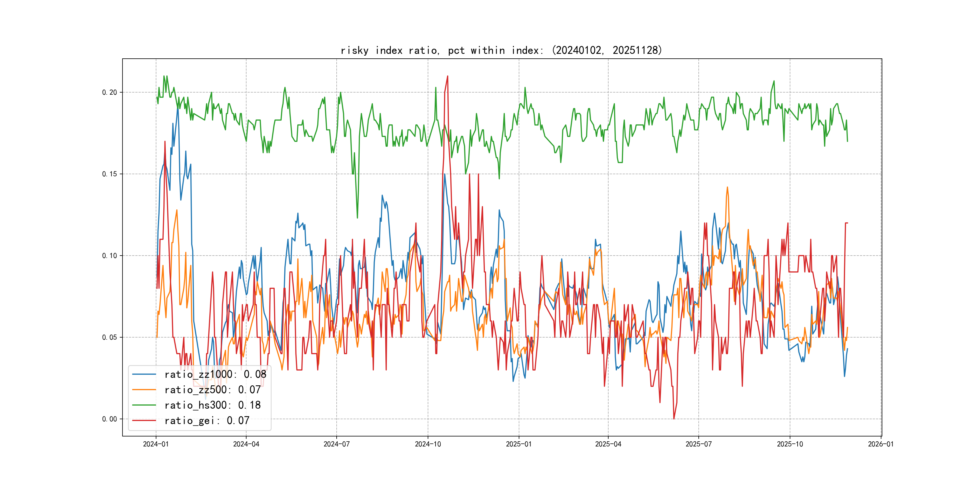Click the 0.05 y-axis tick label
The image size is (980, 490).
(x=109, y=337)
